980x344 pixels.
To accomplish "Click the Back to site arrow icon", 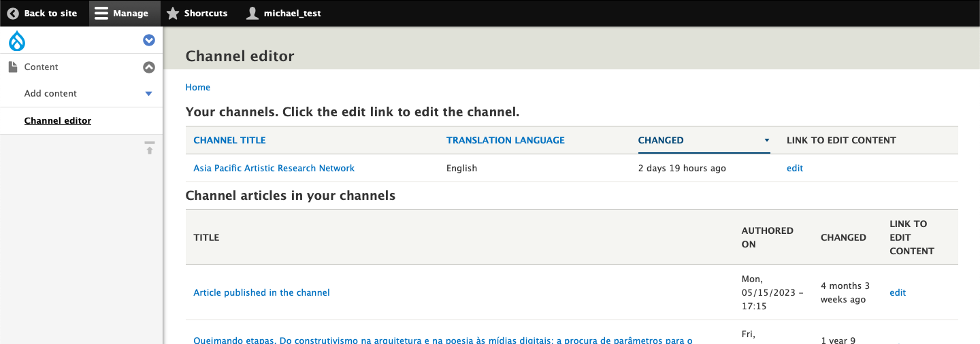I will [x=13, y=14].
